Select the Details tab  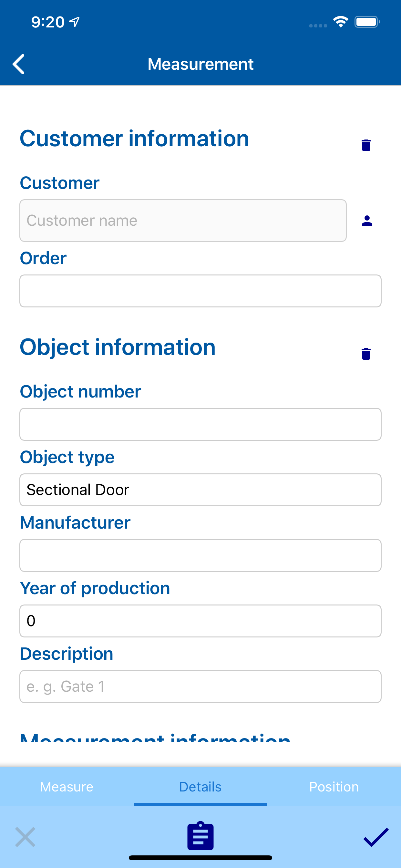(200, 787)
